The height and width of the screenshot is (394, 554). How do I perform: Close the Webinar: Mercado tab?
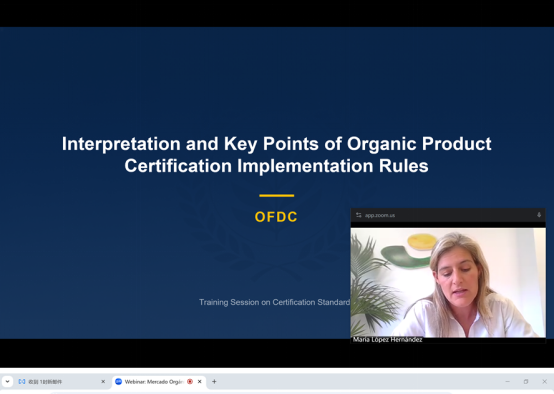click(x=200, y=382)
